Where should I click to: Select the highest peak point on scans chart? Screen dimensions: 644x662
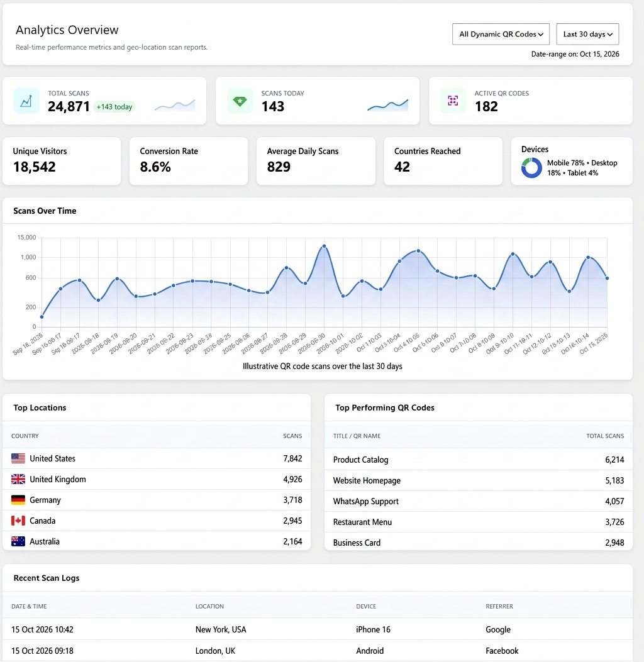tap(324, 246)
